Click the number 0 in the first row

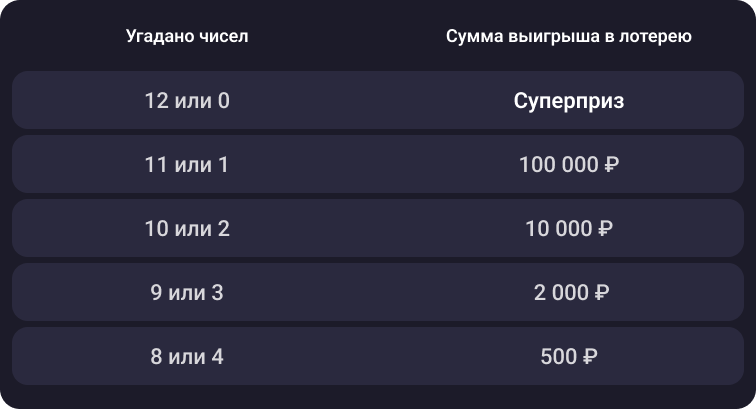(223, 101)
